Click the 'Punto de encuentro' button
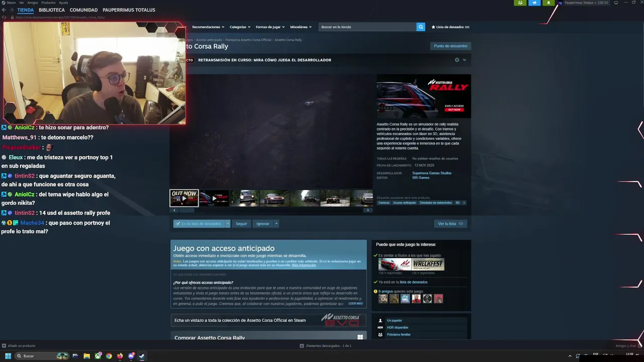This screenshot has height=362, width=644. click(x=450, y=46)
